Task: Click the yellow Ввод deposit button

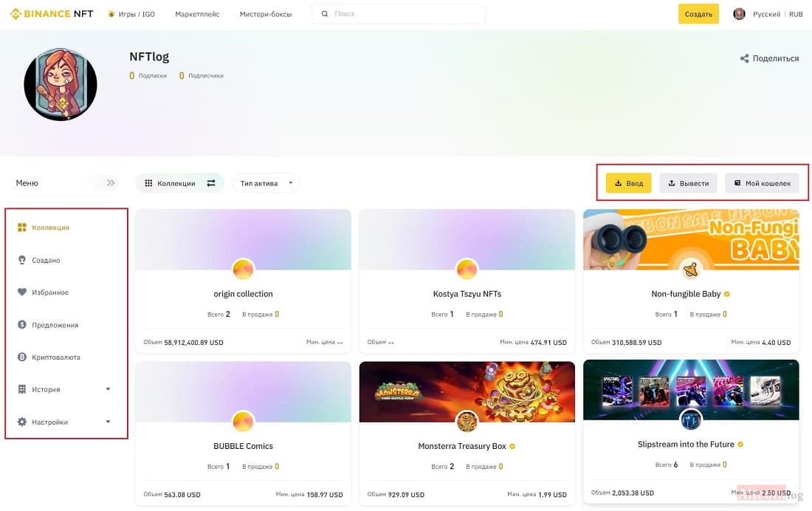Action: [629, 183]
